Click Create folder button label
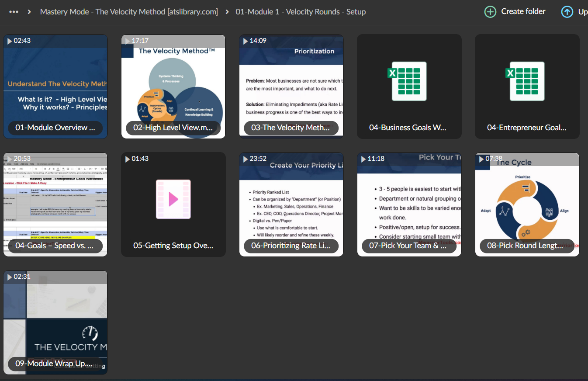Image resolution: width=588 pixels, height=381 pixels. pos(523,11)
